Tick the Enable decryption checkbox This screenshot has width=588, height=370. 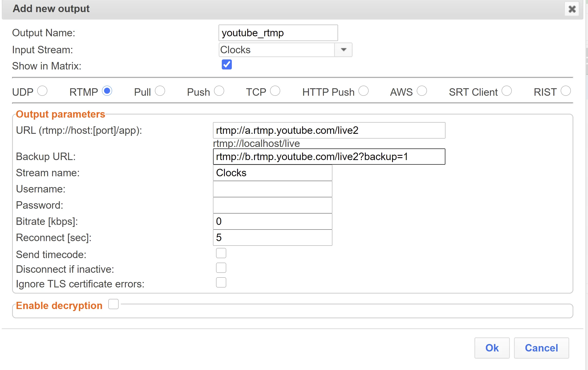(x=113, y=304)
